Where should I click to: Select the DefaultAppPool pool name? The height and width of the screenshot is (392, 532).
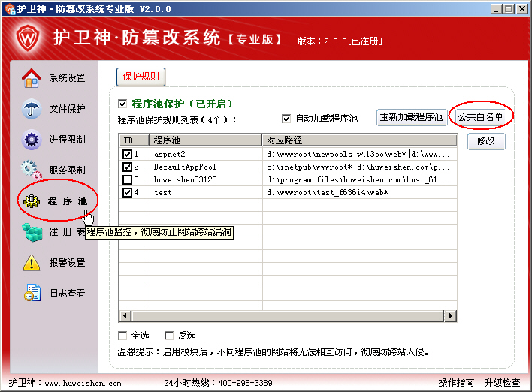tap(185, 167)
